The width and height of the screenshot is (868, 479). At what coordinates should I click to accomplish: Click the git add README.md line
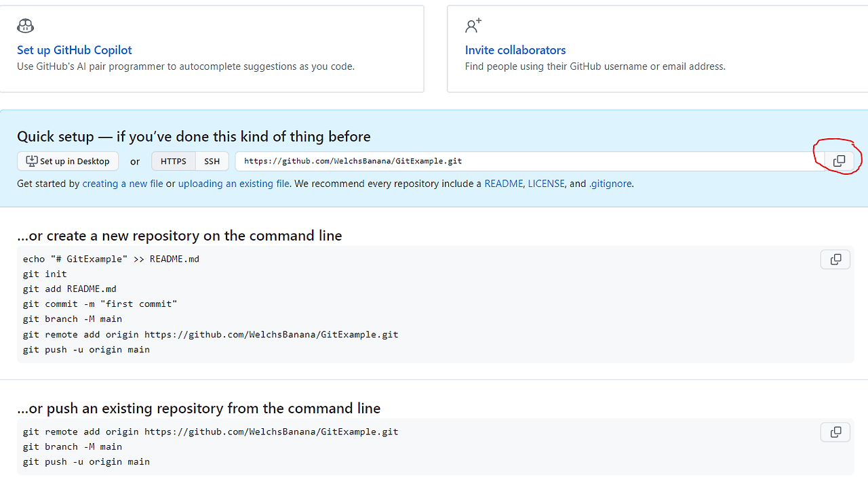pos(70,289)
